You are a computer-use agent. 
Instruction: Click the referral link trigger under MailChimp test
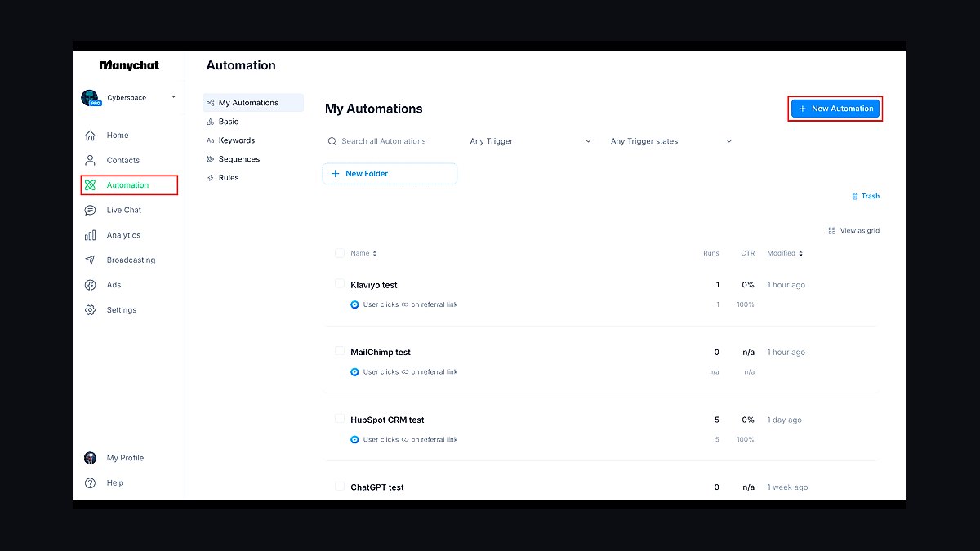point(411,372)
